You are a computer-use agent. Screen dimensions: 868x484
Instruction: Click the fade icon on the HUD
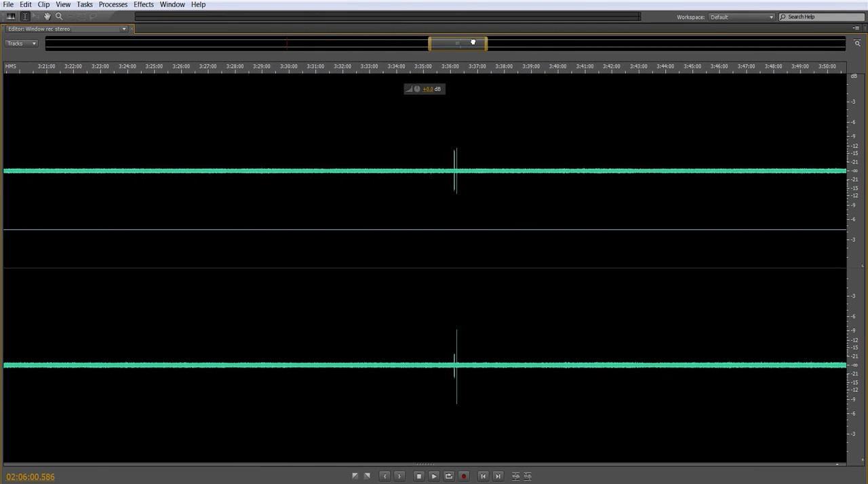(409, 89)
